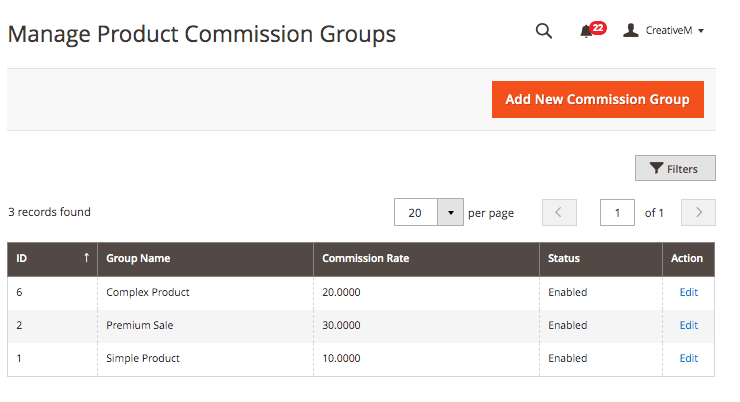740x402 pixels.
Task: Click Add New Commission Group button
Action: [x=597, y=99]
